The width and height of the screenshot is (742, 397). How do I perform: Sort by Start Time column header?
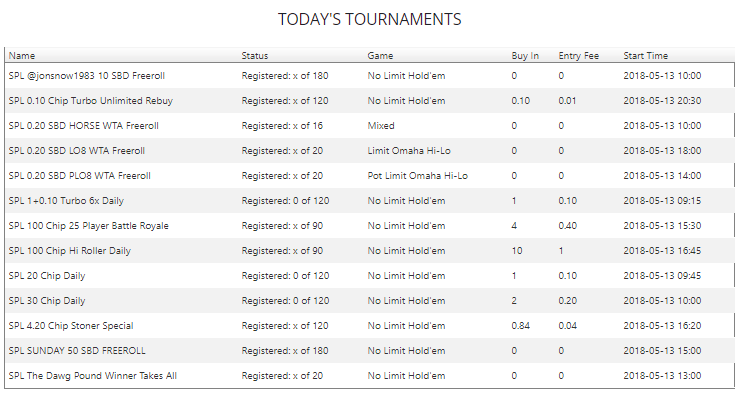tap(645, 56)
